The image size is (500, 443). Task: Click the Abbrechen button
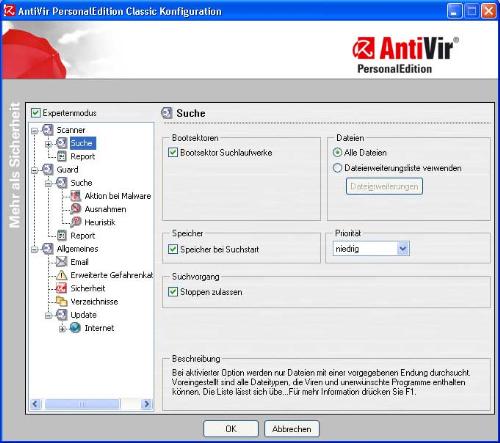(x=292, y=429)
